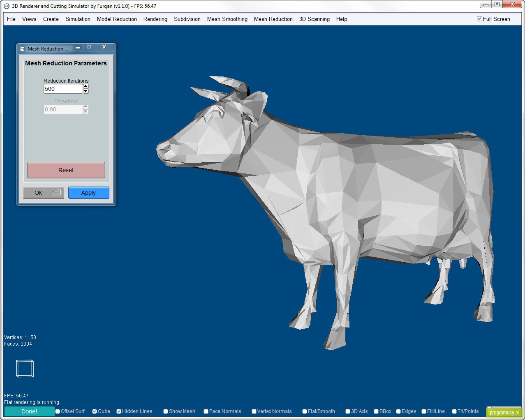This screenshot has height=420, width=525.
Task: Click the Reduction Iterations input field
Action: coord(63,89)
